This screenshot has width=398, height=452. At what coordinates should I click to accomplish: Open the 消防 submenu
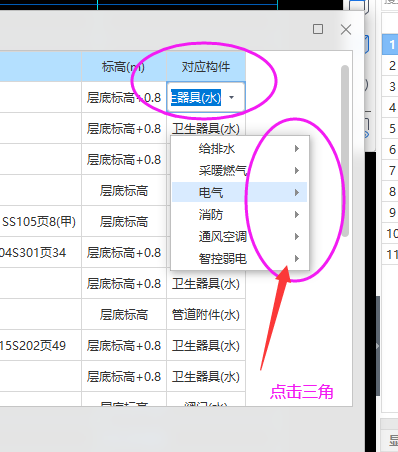[239, 214]
